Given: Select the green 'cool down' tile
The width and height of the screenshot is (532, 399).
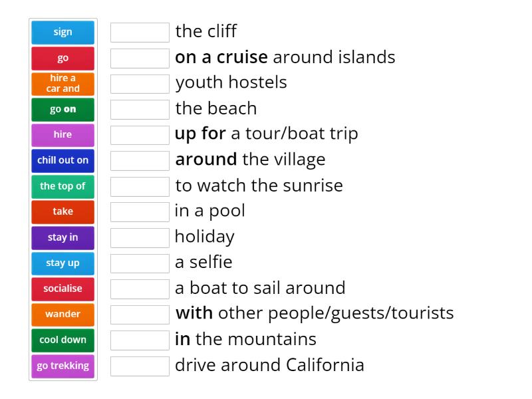Looking at the screenshot, I should (63, 340).
